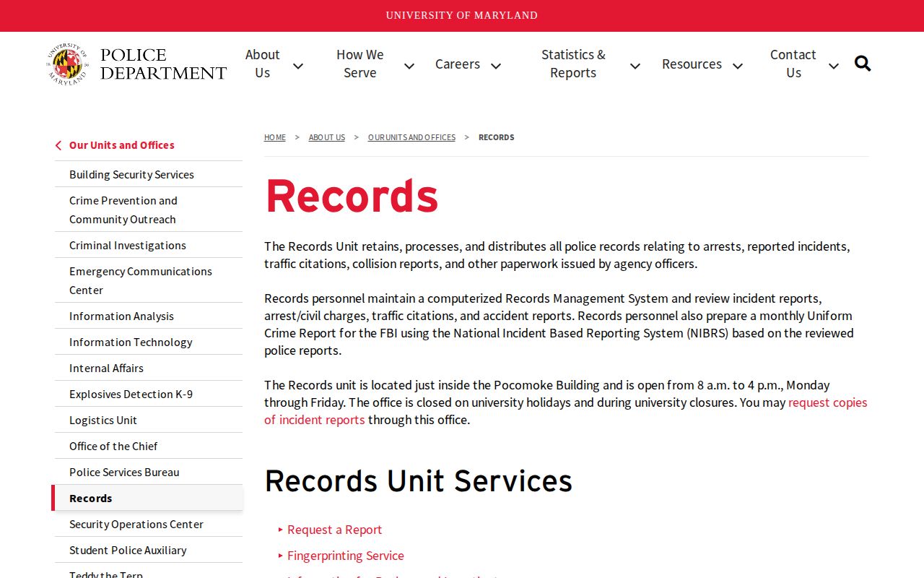The height and width of the screenshot is (578, 924).
Task: Open the About Us menu item
Action: (263, 64)
